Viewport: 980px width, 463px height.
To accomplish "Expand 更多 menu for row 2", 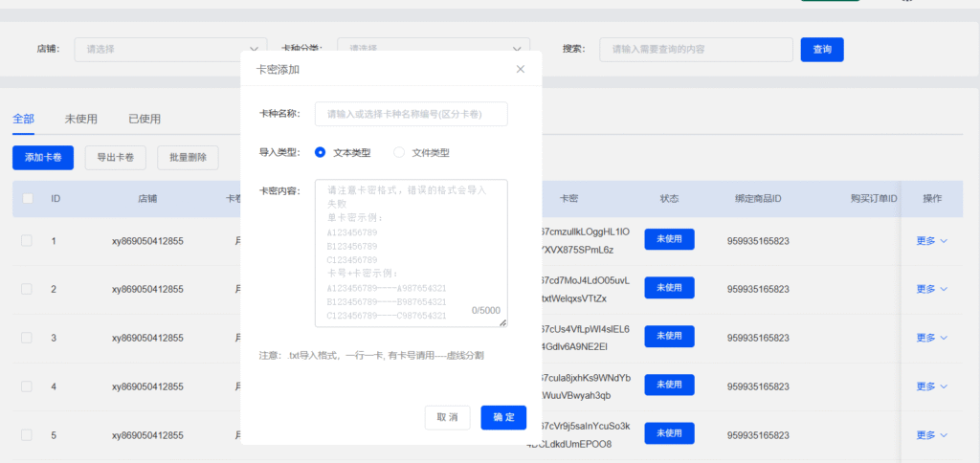I will click(932, 289).
